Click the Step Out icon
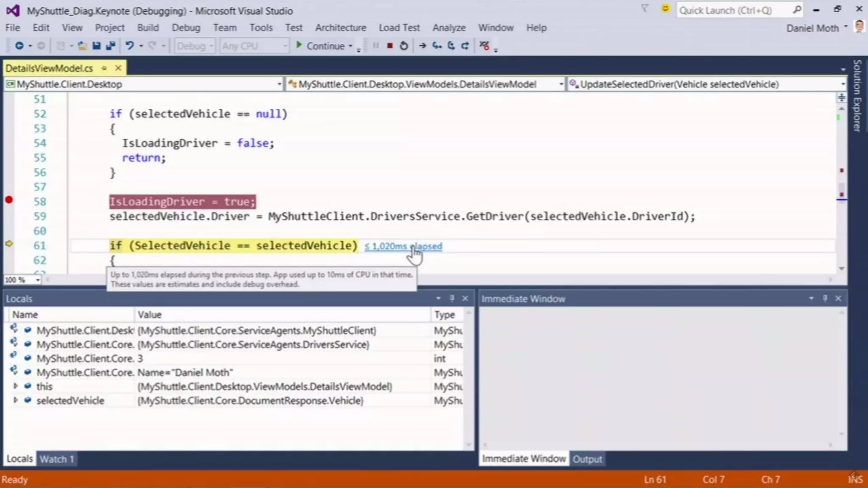 tap(465, 46)
